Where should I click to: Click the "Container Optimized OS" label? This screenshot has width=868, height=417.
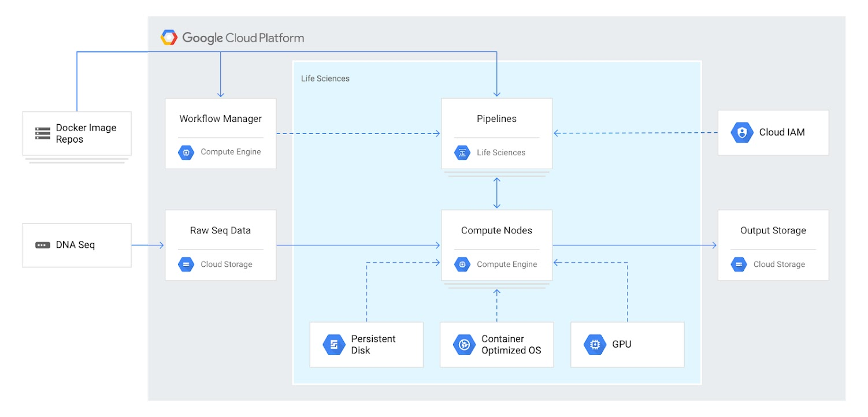511,345
